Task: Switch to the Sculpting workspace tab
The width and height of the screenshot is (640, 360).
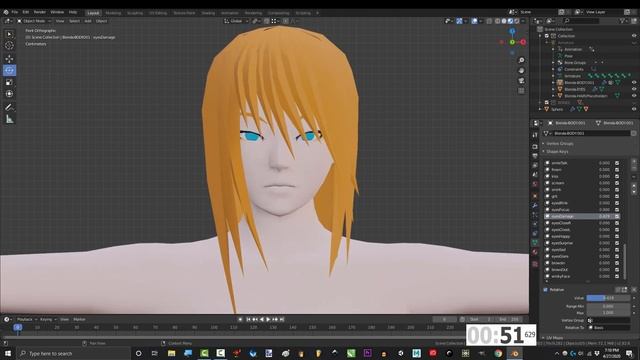Action: 135,13
